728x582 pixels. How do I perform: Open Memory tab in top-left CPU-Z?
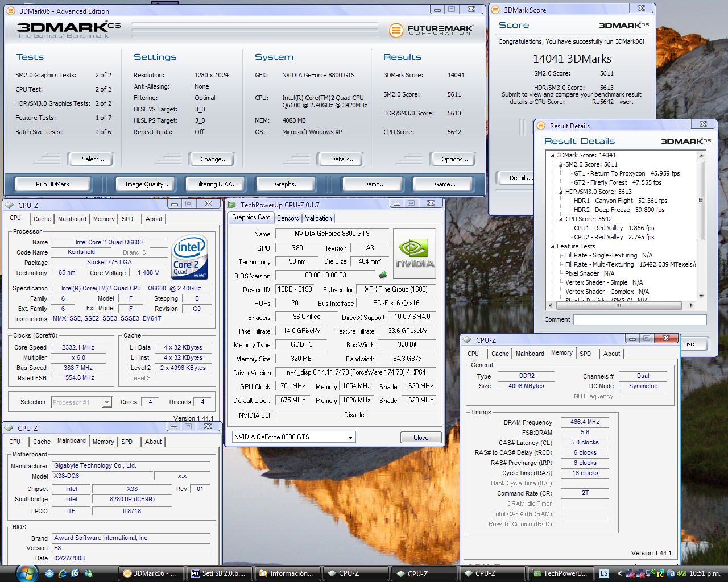pos(104,219)
